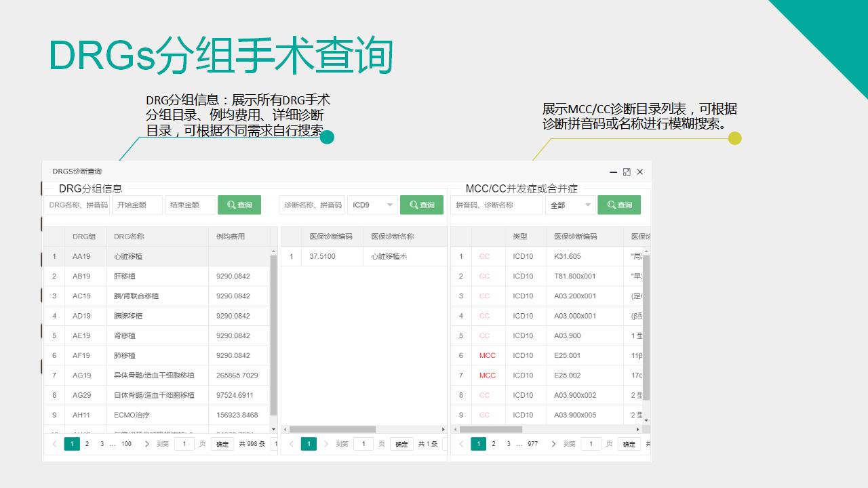Click the search icon beside the ICD9 filter
Screen dimensions: 868x488
pyautogui.click(x=412, y=205)
